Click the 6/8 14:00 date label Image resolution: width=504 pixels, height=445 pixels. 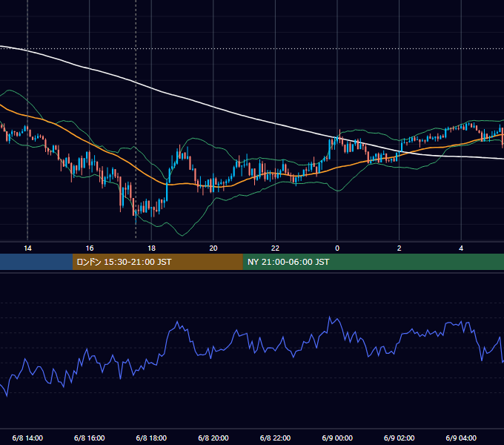tap(27, 438)
